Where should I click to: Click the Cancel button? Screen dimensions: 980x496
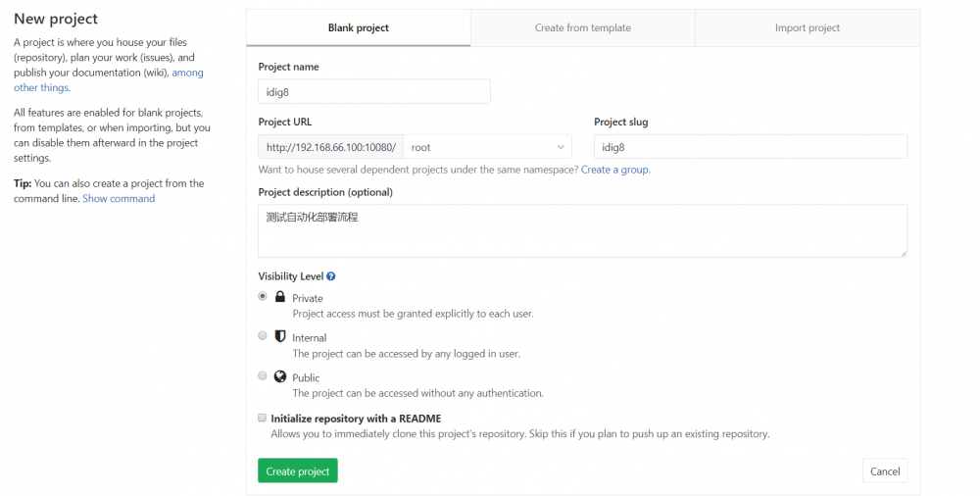pos(884,471)
